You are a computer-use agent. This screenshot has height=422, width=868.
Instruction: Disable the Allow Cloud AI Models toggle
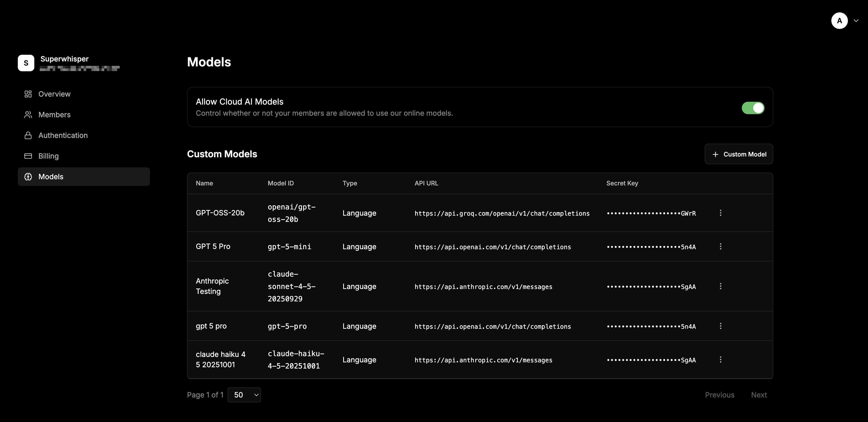tap(753, 108)
